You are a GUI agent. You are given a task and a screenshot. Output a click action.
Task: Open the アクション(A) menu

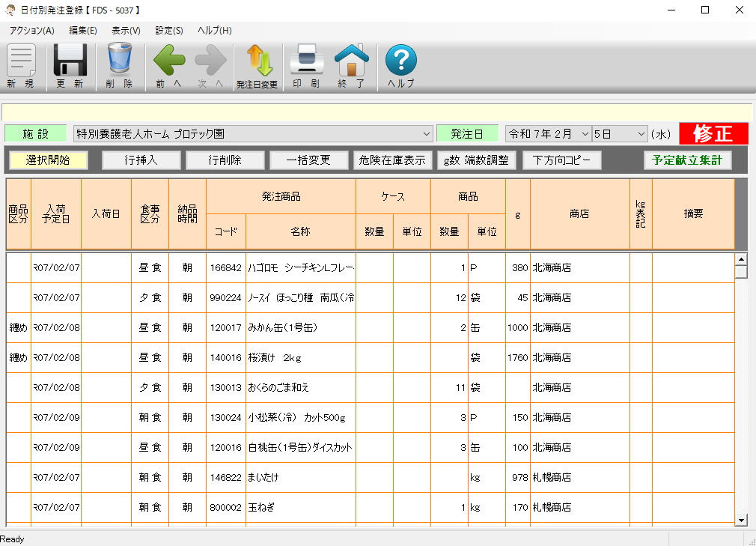coord(31,31)
